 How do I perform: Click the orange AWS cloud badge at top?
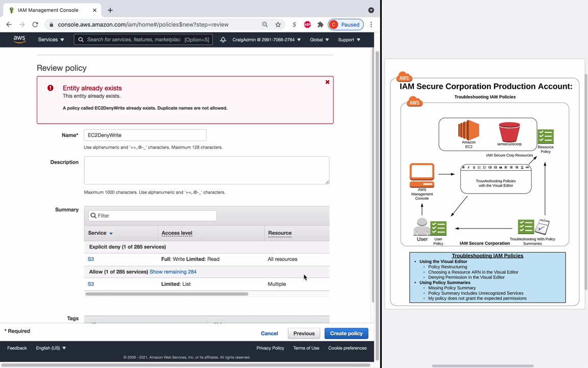(x=404, y=77)
